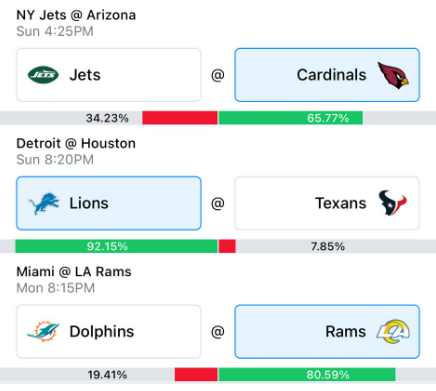This screenshot has width=436, height=391.
Task: Click the Mon 8:15PM game time
Action: [x=56, y=288]
